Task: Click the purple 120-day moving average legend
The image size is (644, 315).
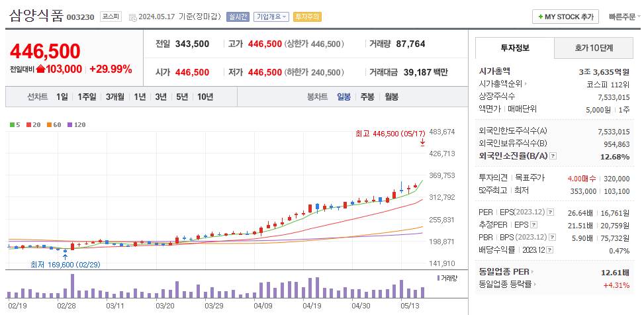Action: coord(76,125)
